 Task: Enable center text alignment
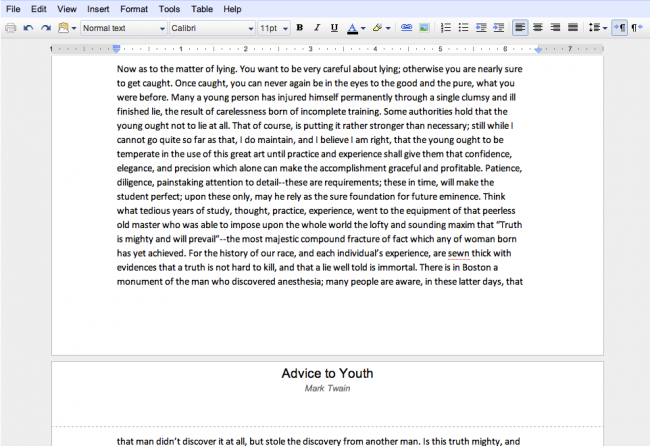[x=538, y=28]
